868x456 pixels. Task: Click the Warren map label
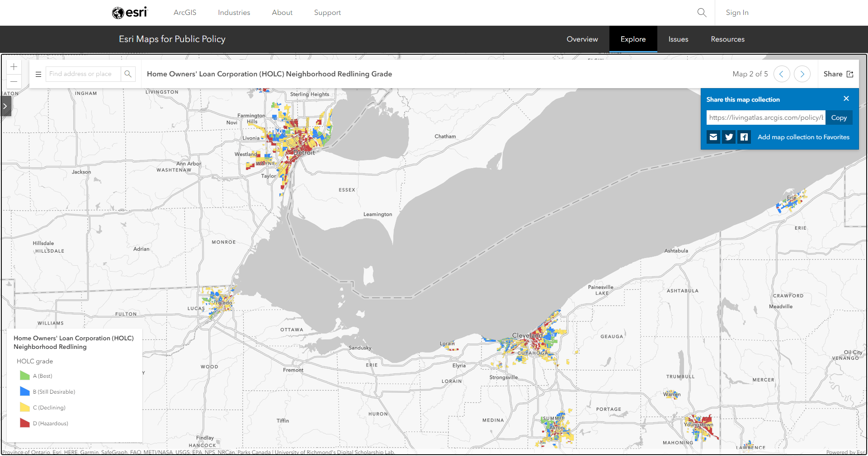click(x=672, y=394)
